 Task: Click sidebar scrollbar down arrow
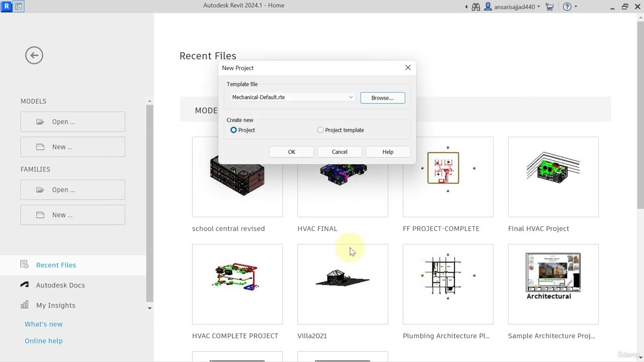pyautogui.click(x=149, y=308)
